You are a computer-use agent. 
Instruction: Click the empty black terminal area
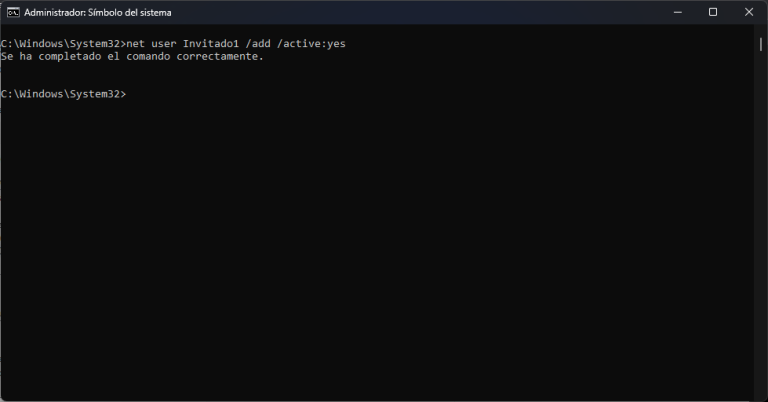pyautogui.click(x=377, y=245)
